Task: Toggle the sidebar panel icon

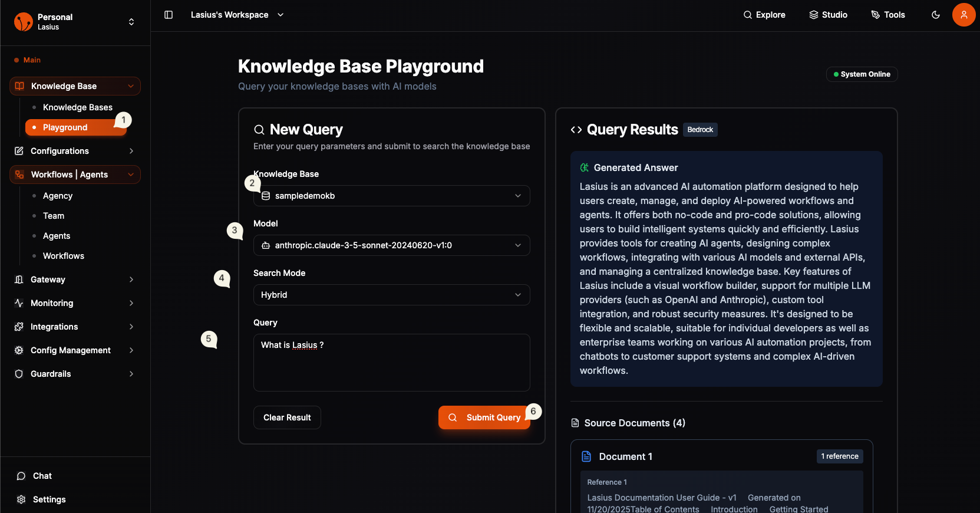Action: point(169,15)
